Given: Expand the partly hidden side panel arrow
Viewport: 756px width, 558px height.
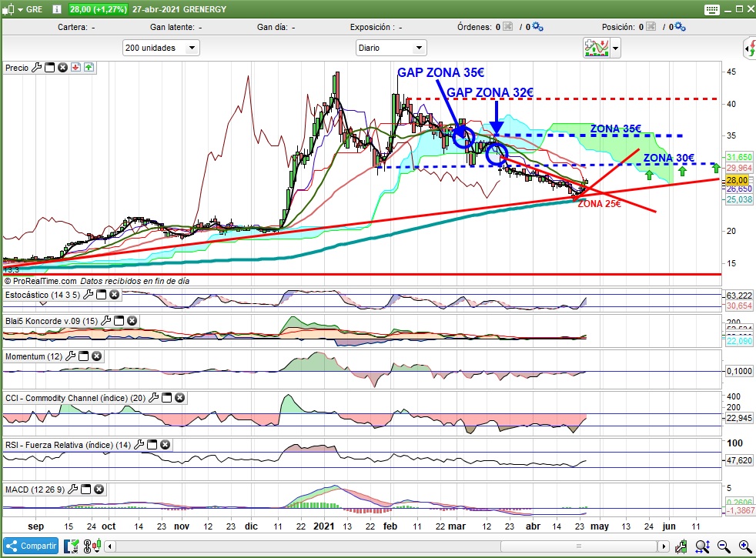Looking at the screenshot, I should point(750,48).
